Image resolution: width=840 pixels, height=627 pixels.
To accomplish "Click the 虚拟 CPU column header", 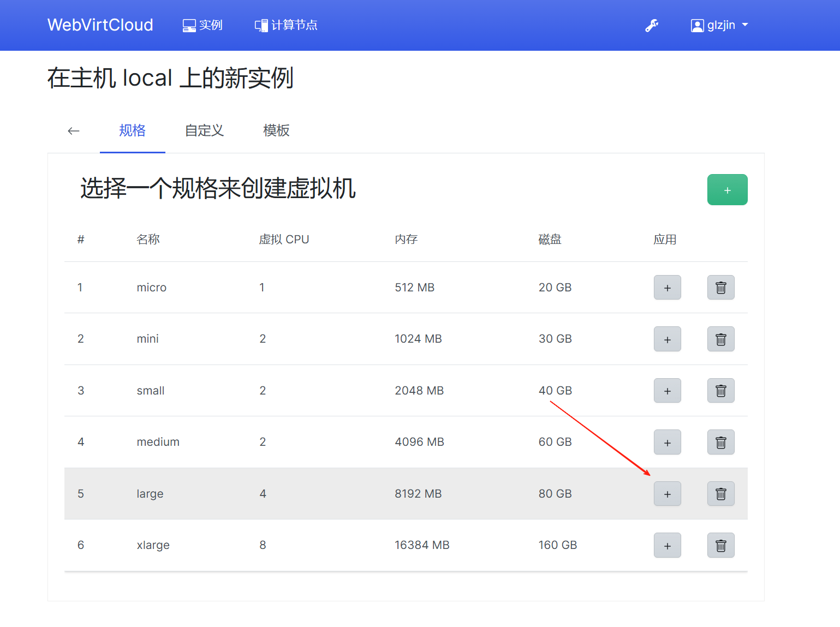I will (x=284, y=240).
